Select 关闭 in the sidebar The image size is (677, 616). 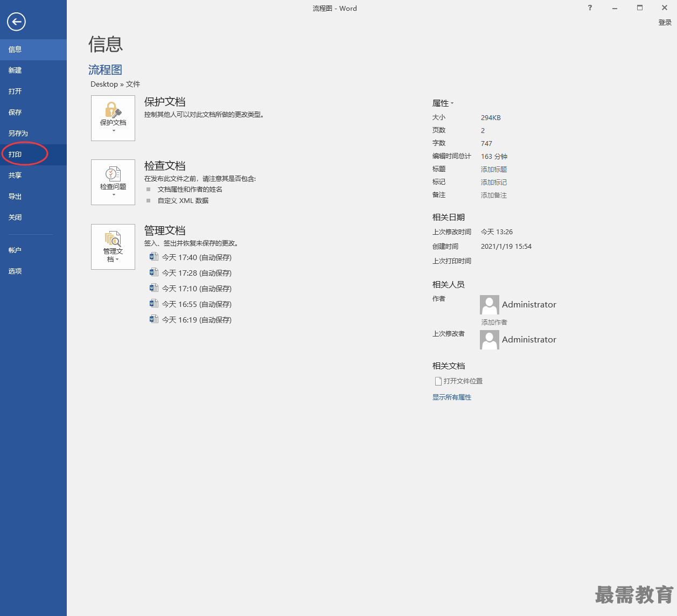click(33, 218)
